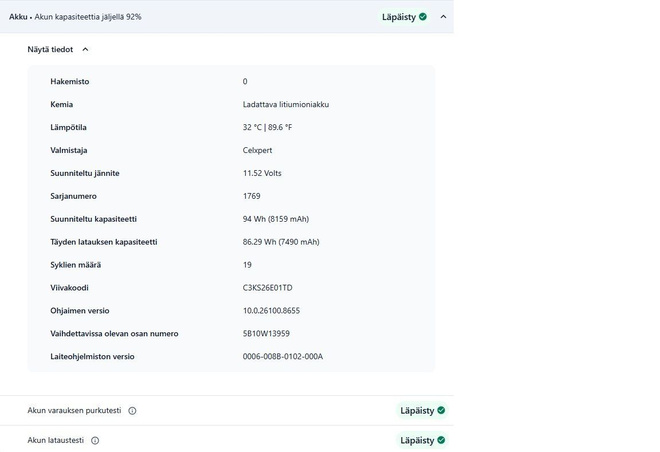Image resolution: width=660 pixels, height=452 pixels.
Task: Click info icon beside Akun varauksen purkutesti
Action: coord(132,411)
